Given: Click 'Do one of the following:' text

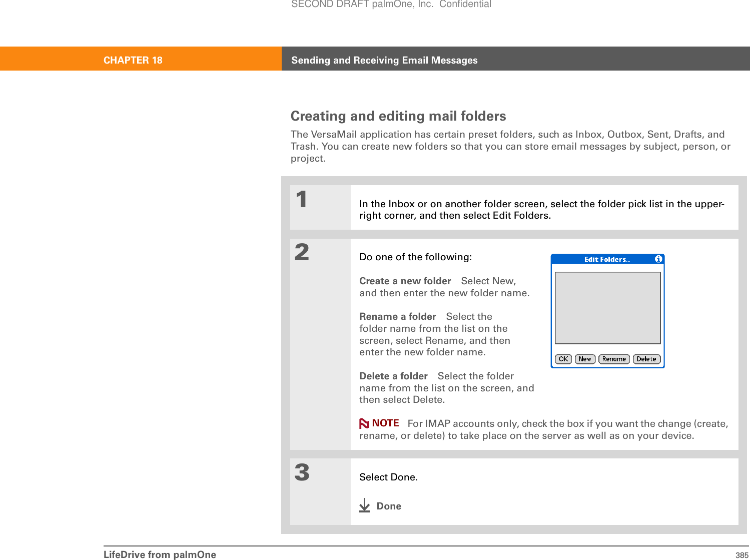Looking at the screenshot, I should [415, 257].
